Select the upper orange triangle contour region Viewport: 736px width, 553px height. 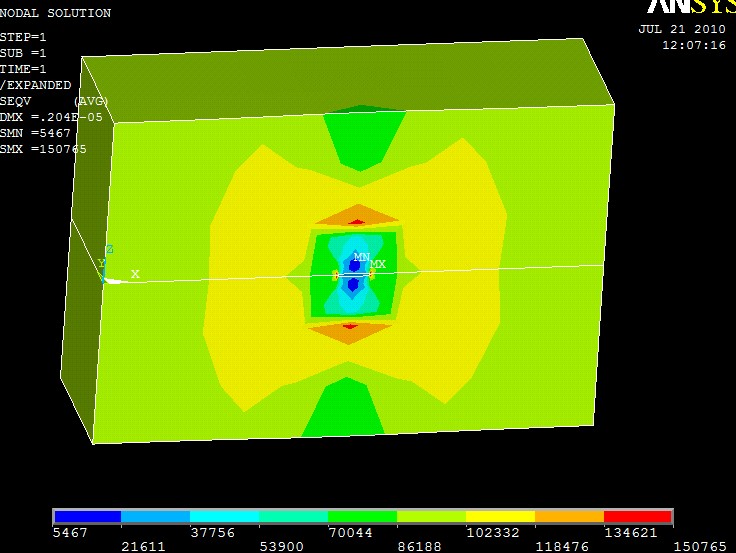coord(356,215)
